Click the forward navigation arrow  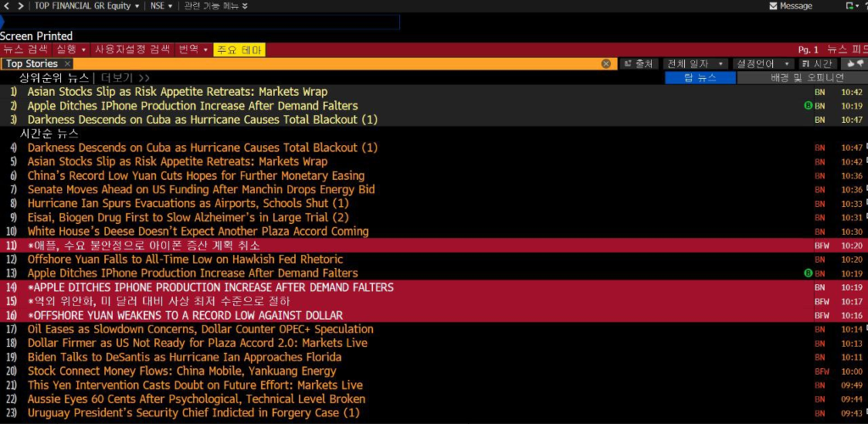(20, 6)
